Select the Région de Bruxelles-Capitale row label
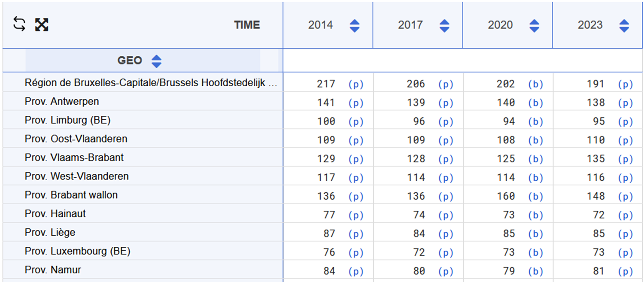Screen dimensions: 644x282 click(x=151, y=83)
